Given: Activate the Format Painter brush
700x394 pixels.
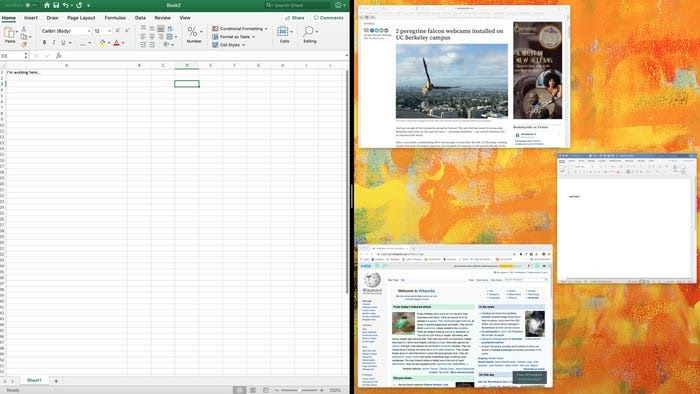Looking at the screenshot, I should click(x=24, y=44).
